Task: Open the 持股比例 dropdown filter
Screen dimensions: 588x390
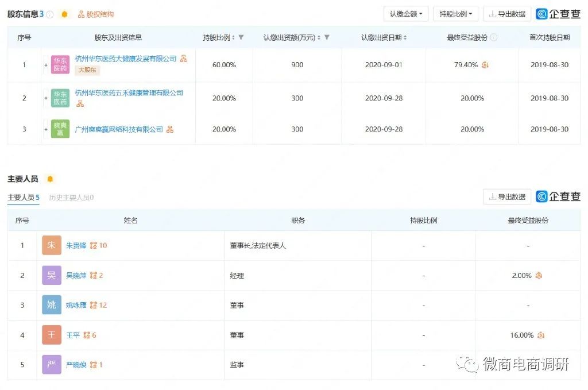Action: tap(455, 14)
